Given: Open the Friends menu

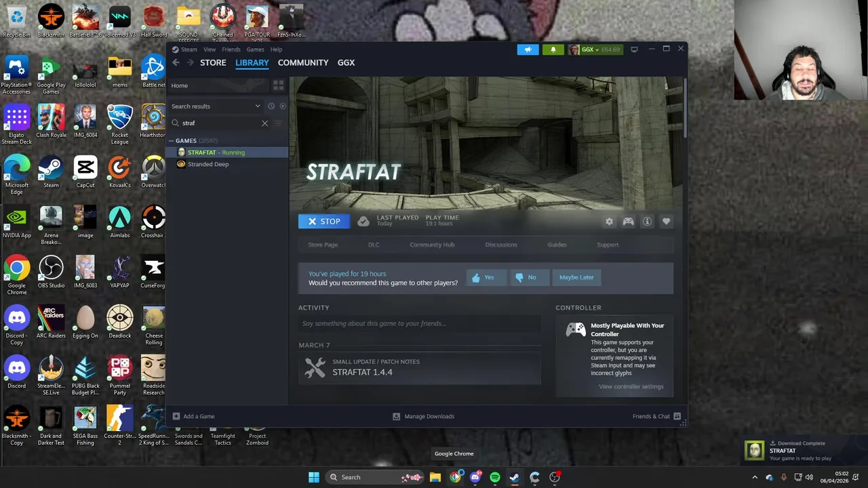Looking at the screenshot, I should coord(231,49).
